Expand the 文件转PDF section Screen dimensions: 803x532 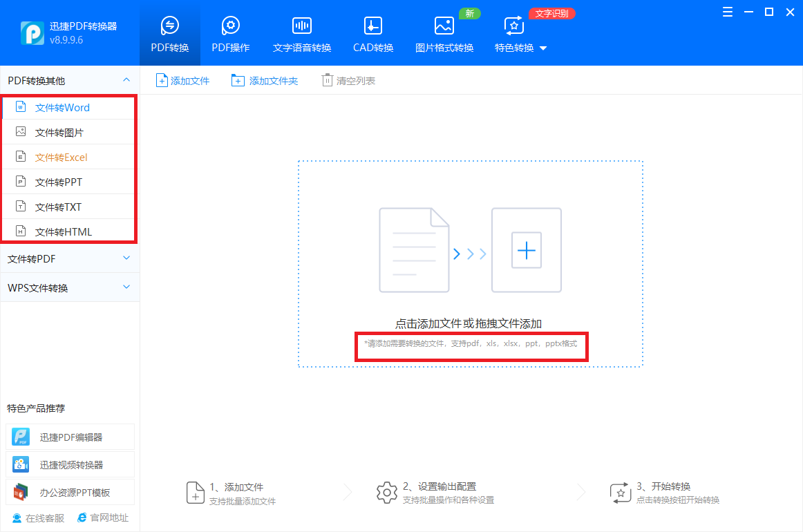126,258
